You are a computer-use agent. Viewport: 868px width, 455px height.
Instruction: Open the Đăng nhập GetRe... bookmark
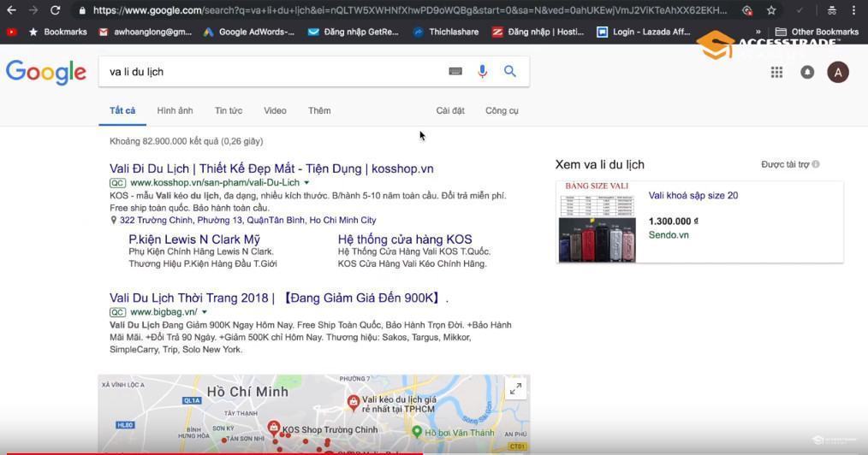click(x=354, y=32)
